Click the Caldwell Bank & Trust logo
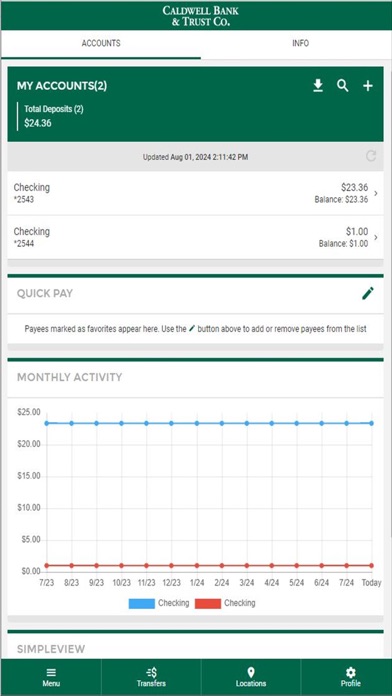The width and height of the screenshot is (392, 696). pos(201,16)
